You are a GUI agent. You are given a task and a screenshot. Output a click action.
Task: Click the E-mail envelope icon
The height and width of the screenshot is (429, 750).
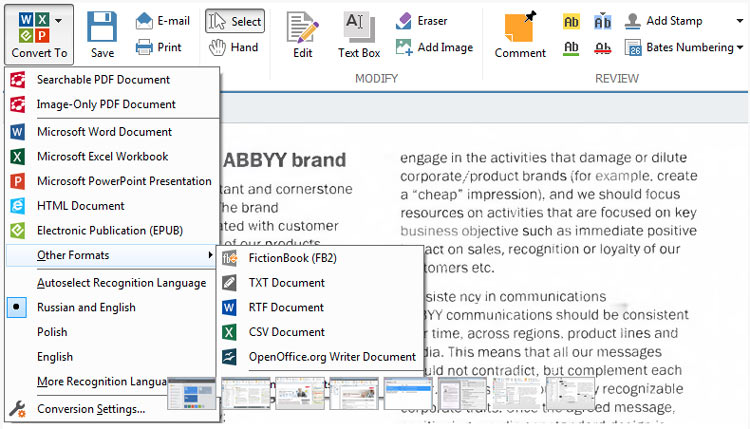click(144, 21)
